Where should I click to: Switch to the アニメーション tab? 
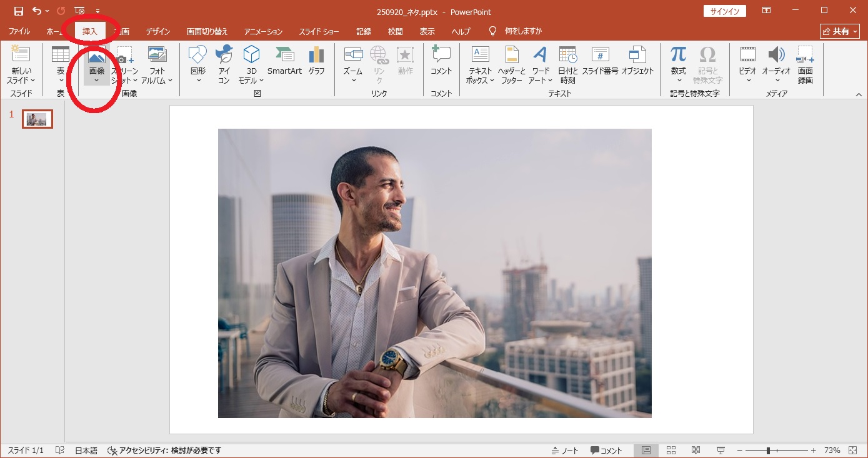tap(263, 31)
